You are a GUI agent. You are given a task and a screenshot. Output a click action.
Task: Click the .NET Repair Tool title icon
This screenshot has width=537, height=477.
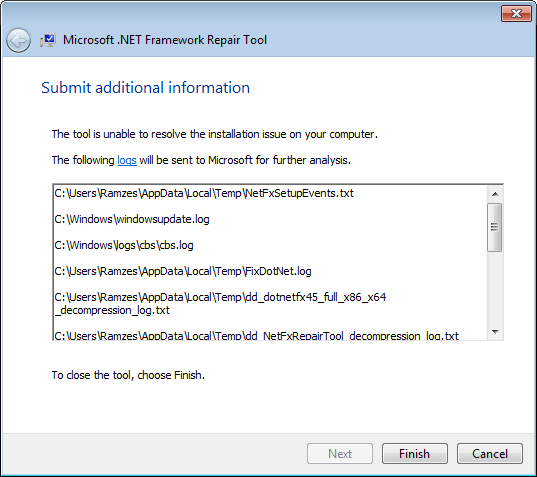pyautogui.click(x=48, y=40)
